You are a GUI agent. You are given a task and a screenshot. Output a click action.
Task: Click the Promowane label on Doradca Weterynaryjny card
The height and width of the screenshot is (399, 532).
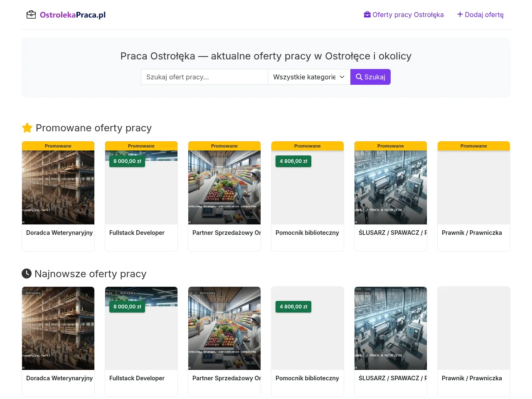[58, 146]
